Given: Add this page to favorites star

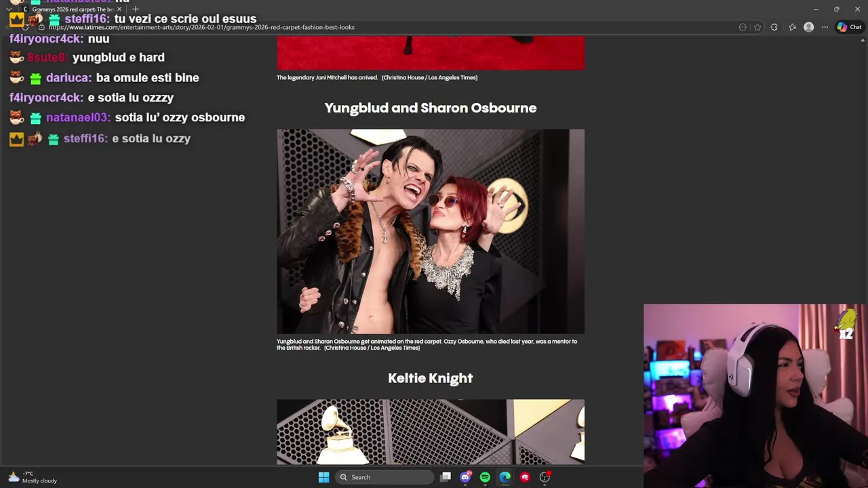Looking at the screenshot, I should click(757, 27).
